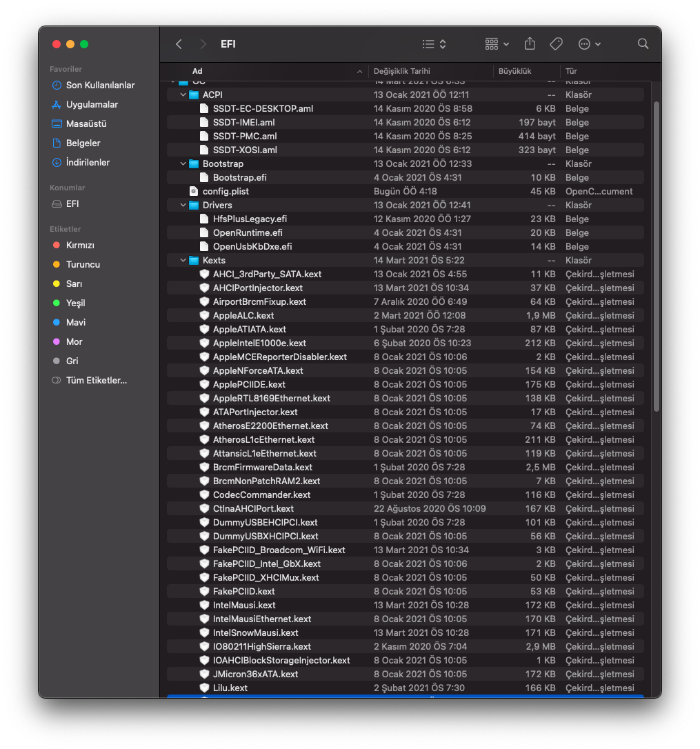Open the Group By grid dropdown
The width and height of the screenshot is (700, 749).
click(x=497, y=44)
